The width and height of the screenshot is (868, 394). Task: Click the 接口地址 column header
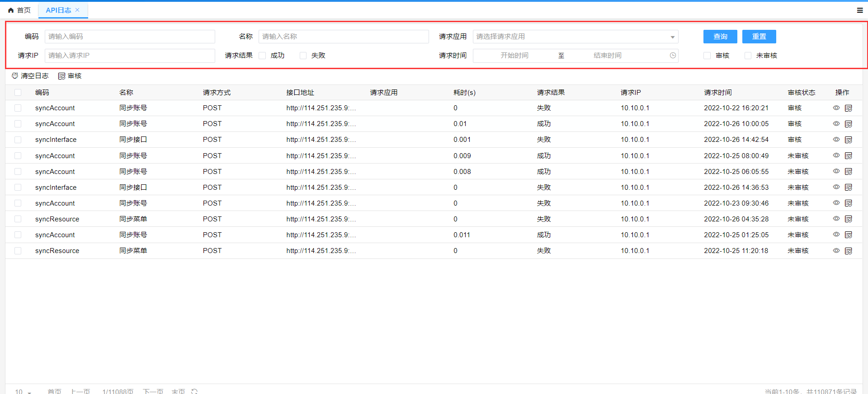point(300,92)
